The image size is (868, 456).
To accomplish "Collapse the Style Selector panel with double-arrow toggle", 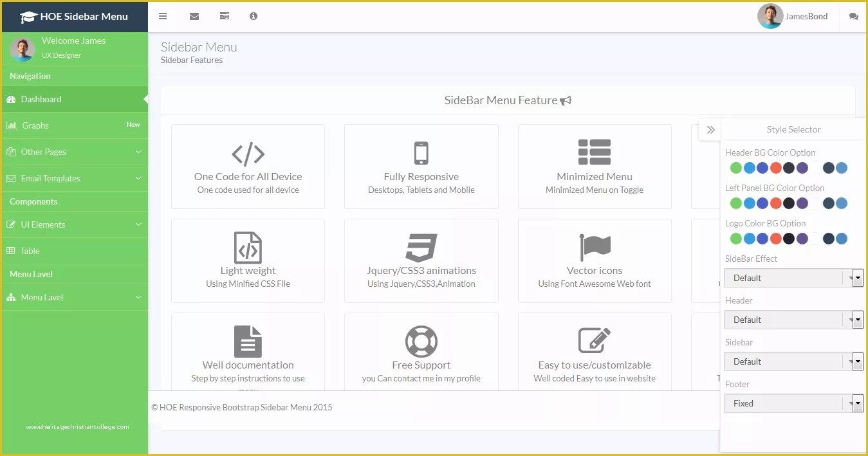I will pyautogui.click(x=710, y=129).
